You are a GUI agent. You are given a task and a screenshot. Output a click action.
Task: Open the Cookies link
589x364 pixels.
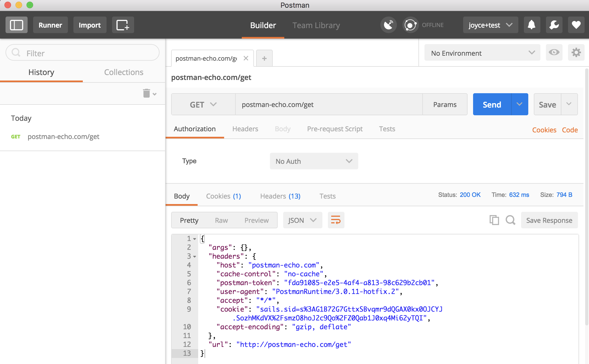click(x=544, y=130)
